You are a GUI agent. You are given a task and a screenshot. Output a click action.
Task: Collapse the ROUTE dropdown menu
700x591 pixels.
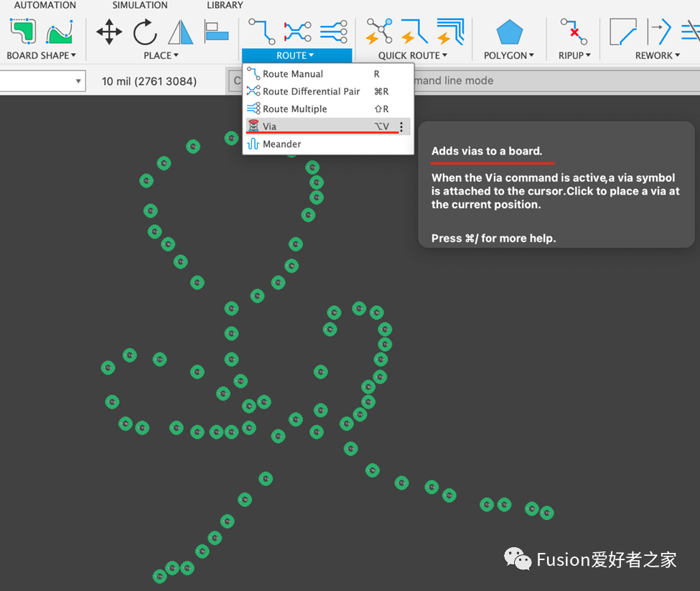click(x=297, y=55)
